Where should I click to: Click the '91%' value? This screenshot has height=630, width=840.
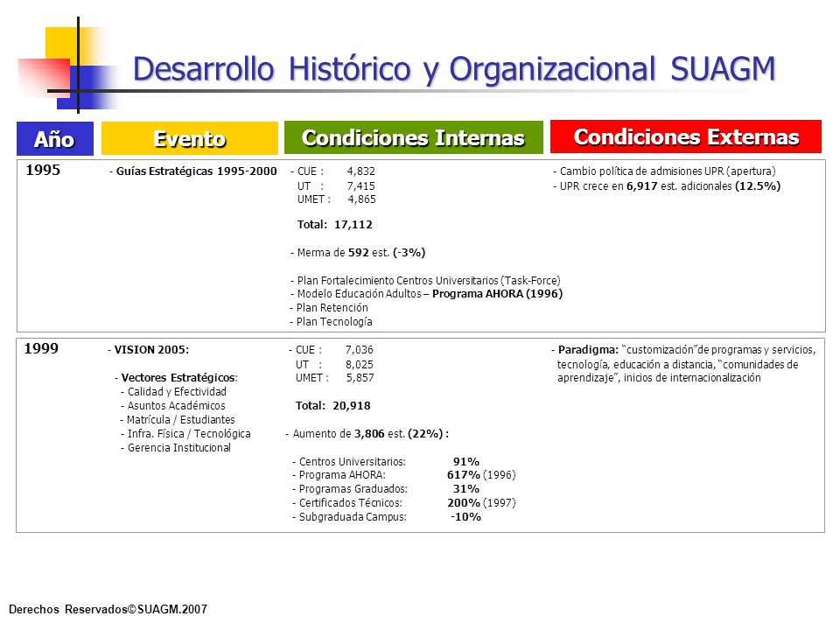[x=466, y=461]
